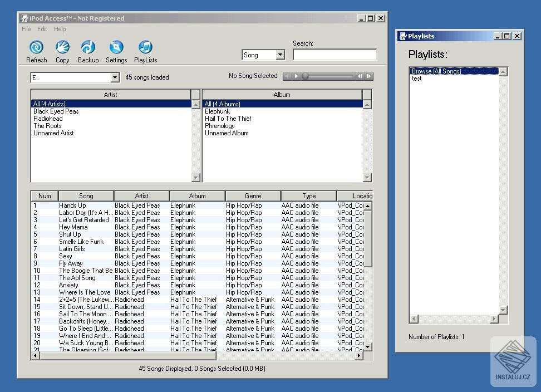Click the Refresh toolbar icon
541x392 pixels.
coord(36,47)
